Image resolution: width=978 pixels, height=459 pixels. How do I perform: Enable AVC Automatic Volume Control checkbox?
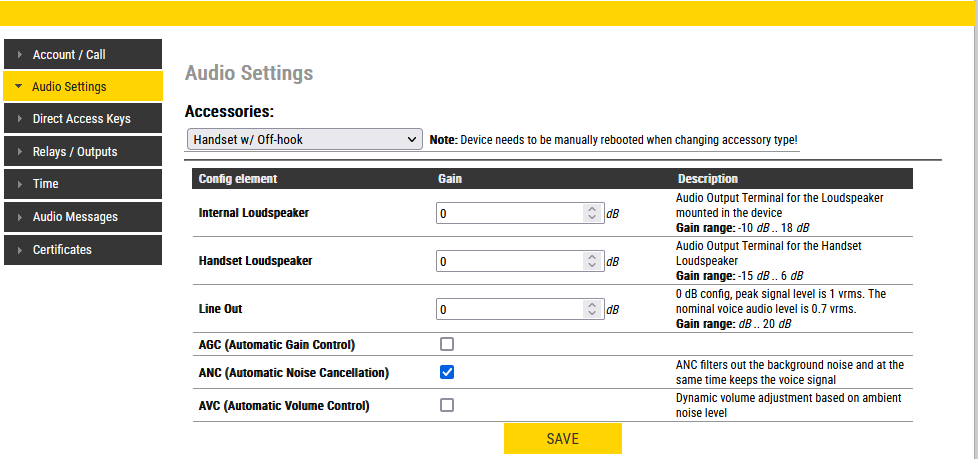447,405
